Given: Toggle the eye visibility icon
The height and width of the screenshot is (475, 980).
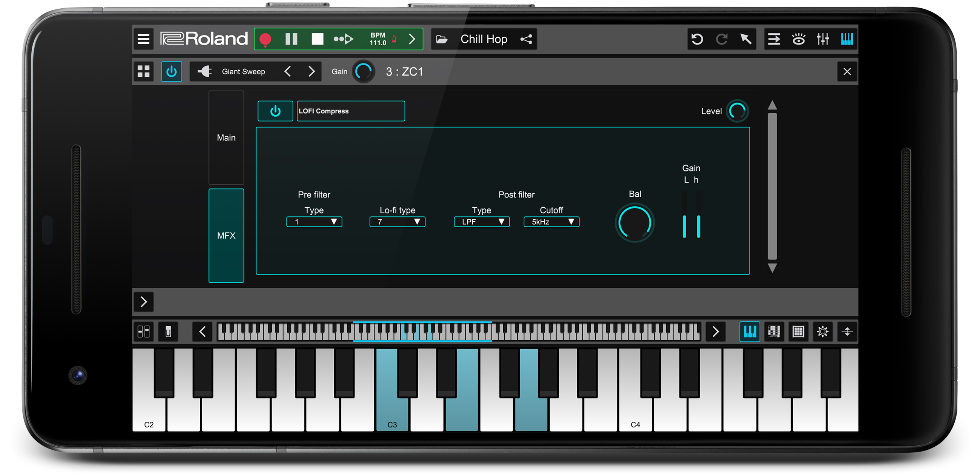Looking at the screenshot, I should 798,39.
